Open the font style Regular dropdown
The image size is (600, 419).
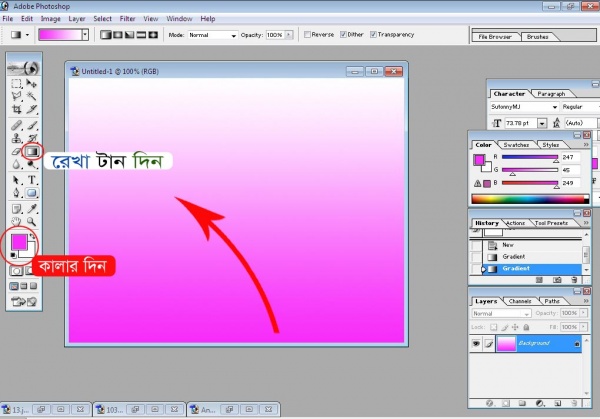tap(580, 107)
